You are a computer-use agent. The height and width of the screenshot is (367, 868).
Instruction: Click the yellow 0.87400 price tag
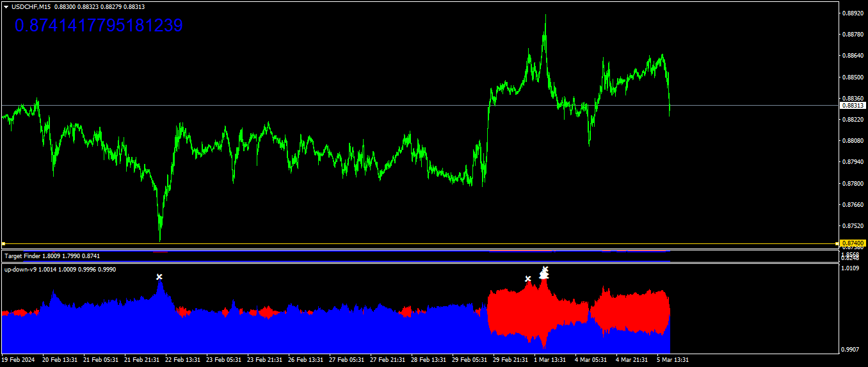coord(853,243)
